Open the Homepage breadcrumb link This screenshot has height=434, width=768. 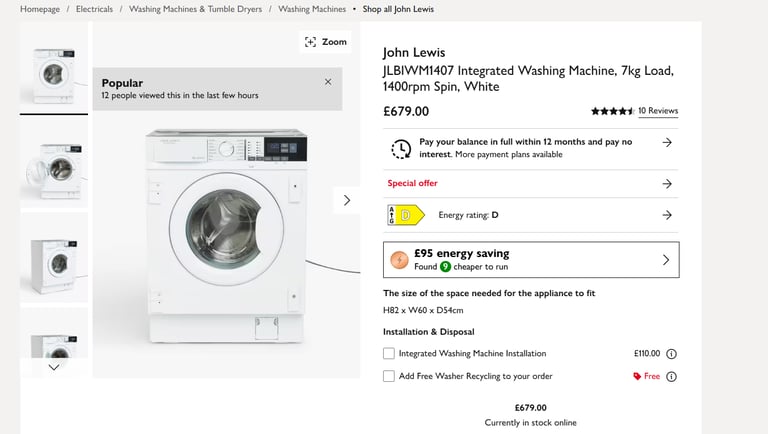click(x=40, y=9)
